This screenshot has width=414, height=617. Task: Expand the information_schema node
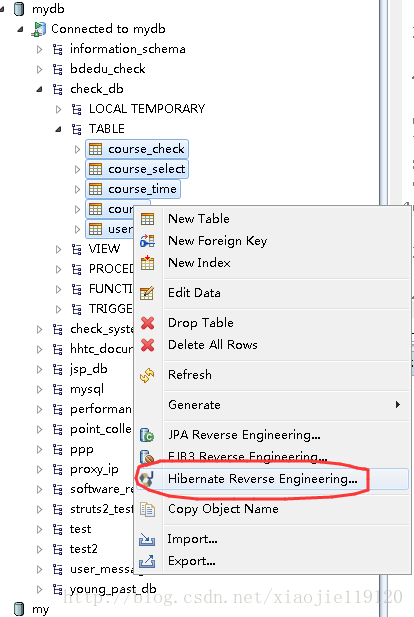click(x=39, y=49)
